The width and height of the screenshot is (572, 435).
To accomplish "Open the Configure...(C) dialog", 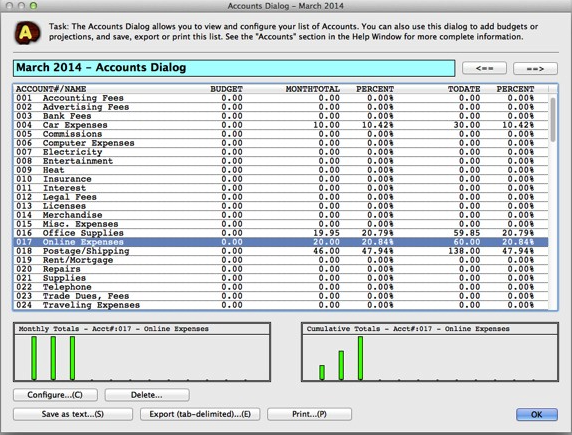I will coord(55,395).
